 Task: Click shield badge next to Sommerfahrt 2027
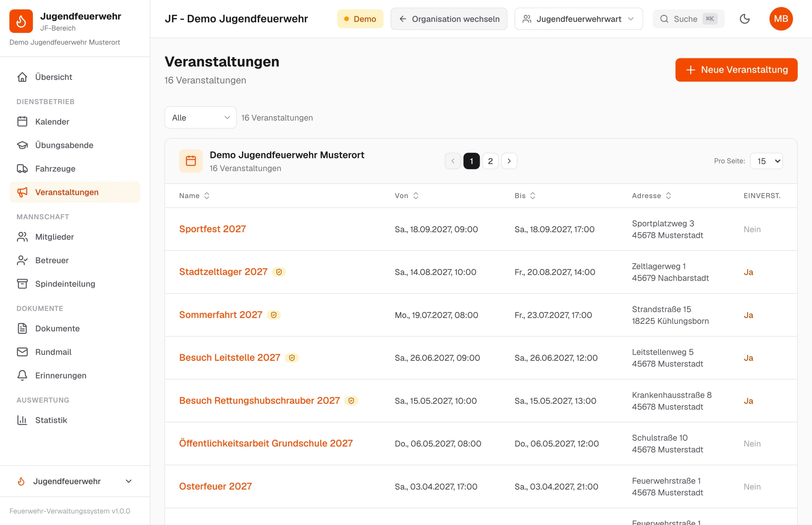click(x=274, y=315)
